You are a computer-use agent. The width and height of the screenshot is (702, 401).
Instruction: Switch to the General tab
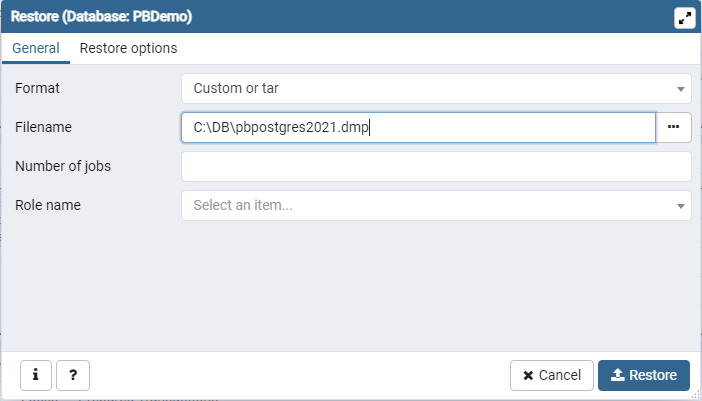tap(35, 48)
